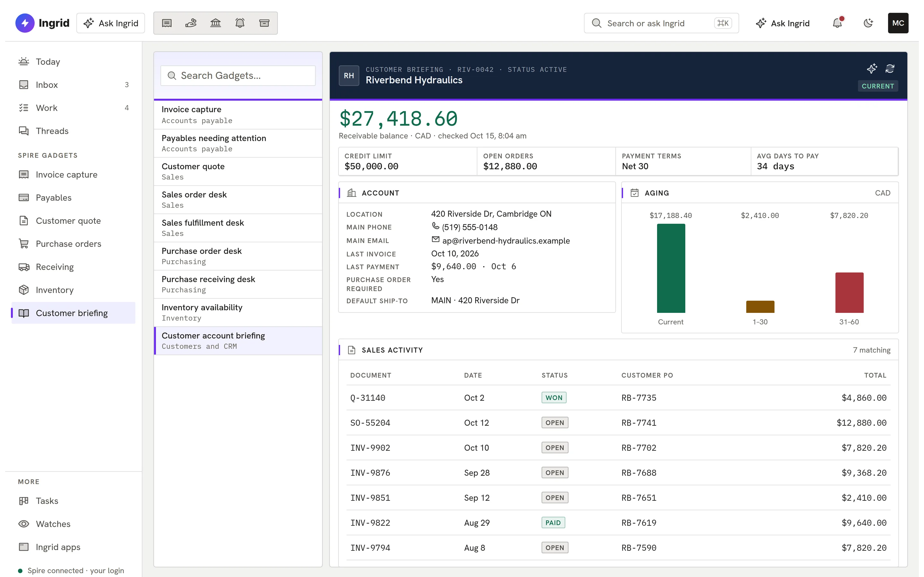Open the notifications bell icon
924x577 pixels.
[837, 23]
